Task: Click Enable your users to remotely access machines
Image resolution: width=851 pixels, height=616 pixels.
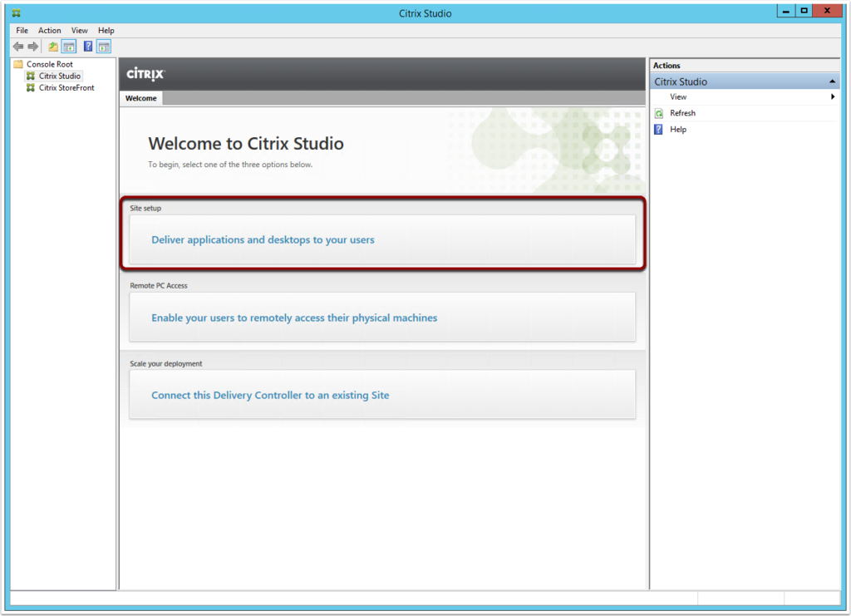Action: click(382, 318)
